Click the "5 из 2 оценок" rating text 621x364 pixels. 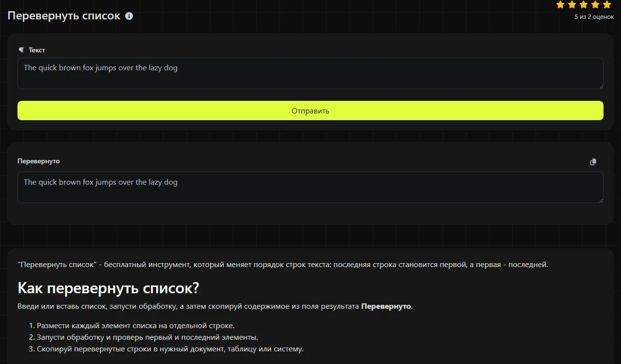tap(594, 17)
